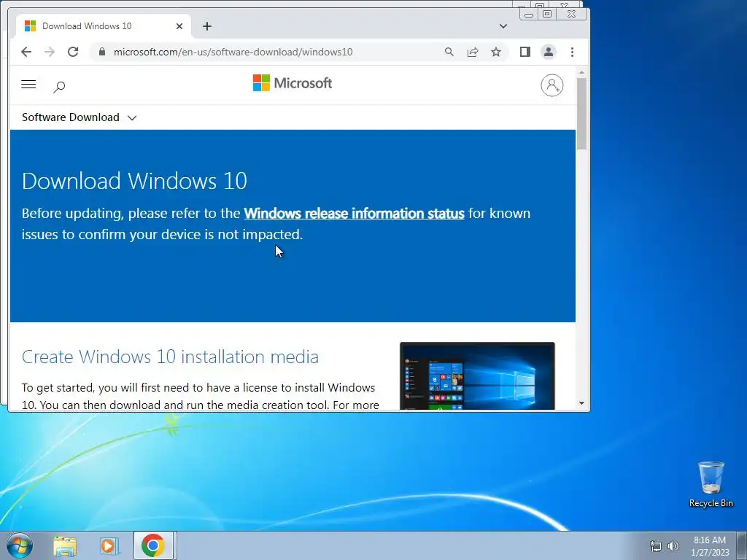Close the Download Windows 10 tab

point(179,26)
